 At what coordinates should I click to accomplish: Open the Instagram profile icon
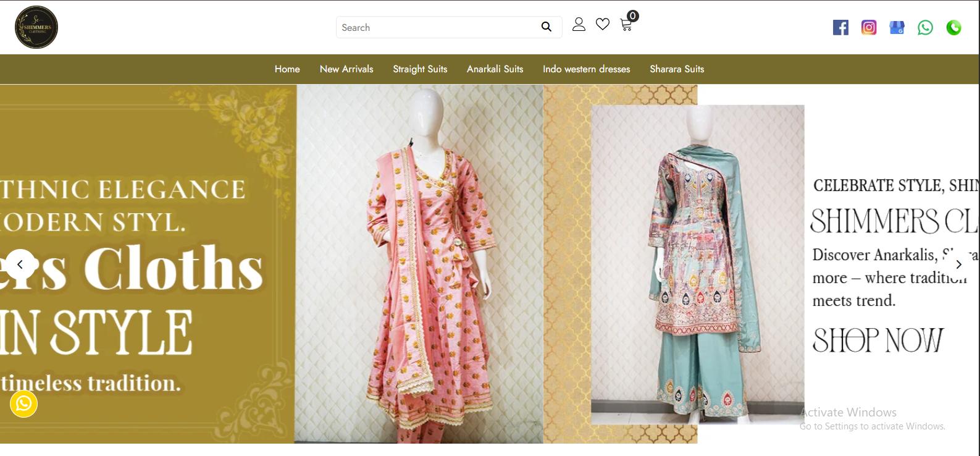pos(869,27)
